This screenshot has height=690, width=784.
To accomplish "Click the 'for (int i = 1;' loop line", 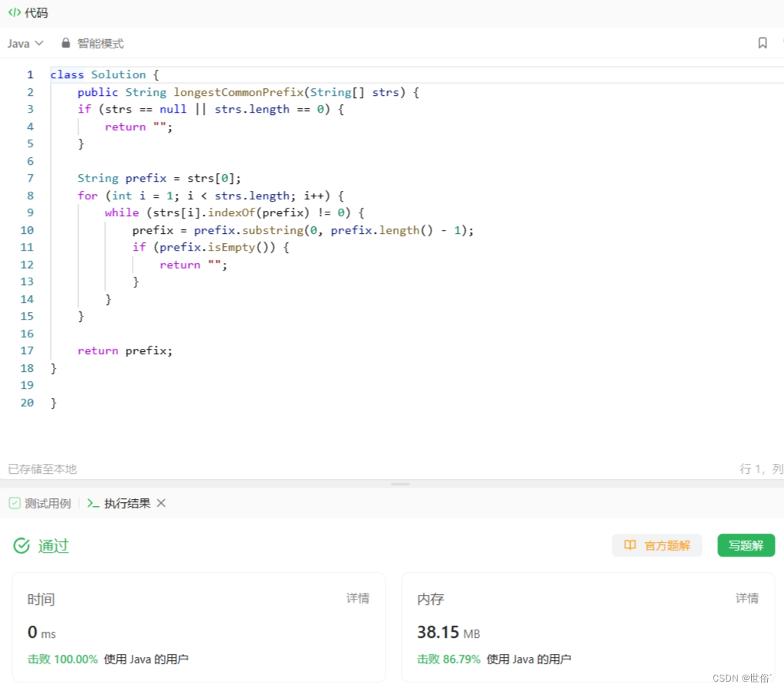I will tap(211, 195).
